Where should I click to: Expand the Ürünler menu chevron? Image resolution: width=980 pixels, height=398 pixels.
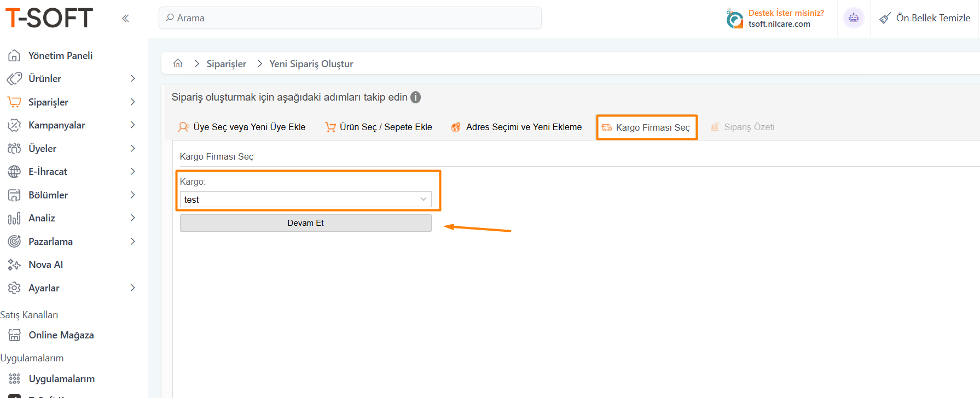[132, 79]
